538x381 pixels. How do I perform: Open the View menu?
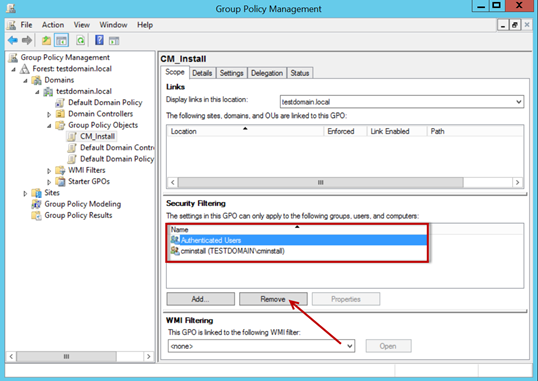[82, 25]
